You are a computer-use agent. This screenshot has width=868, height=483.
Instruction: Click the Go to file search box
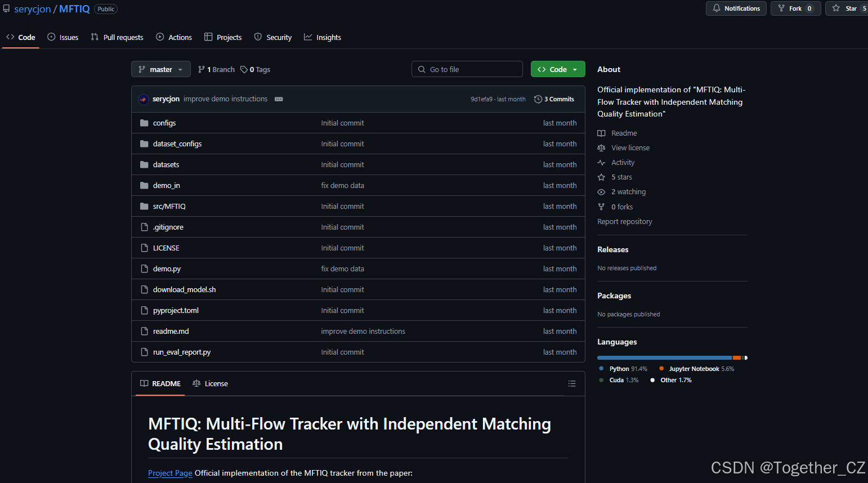[467, 69]
